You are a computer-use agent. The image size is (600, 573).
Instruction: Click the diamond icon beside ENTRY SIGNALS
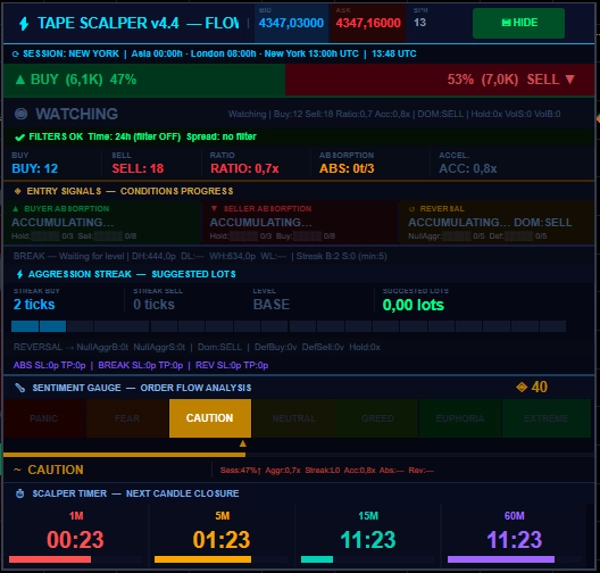coord(18,191)
